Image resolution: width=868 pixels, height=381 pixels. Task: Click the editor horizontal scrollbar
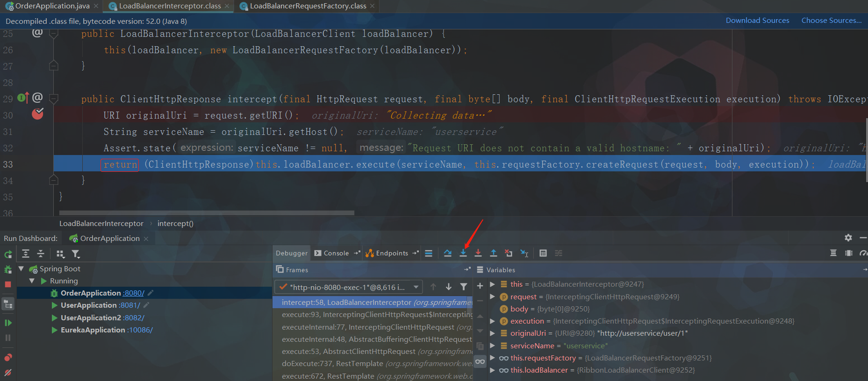tap(207, 212)
